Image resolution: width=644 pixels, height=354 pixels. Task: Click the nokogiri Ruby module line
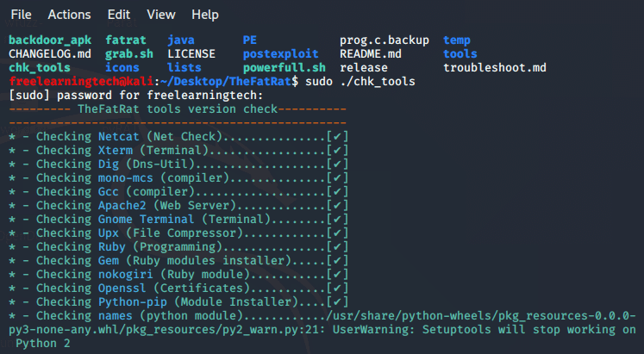(178, 275)
